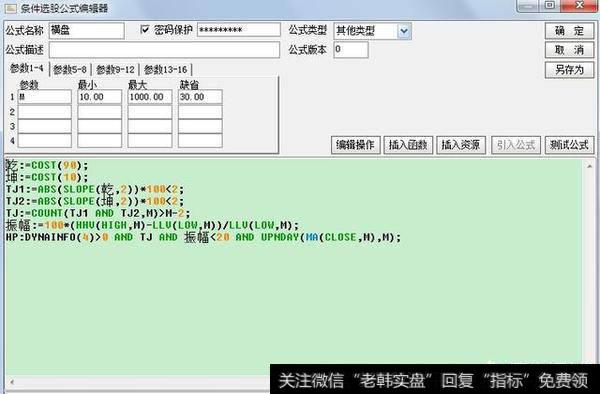This screenshot has height=394, width=600.
Task: Toggle the 密码保护 checkbox
Action: click(x=145, y=29)
